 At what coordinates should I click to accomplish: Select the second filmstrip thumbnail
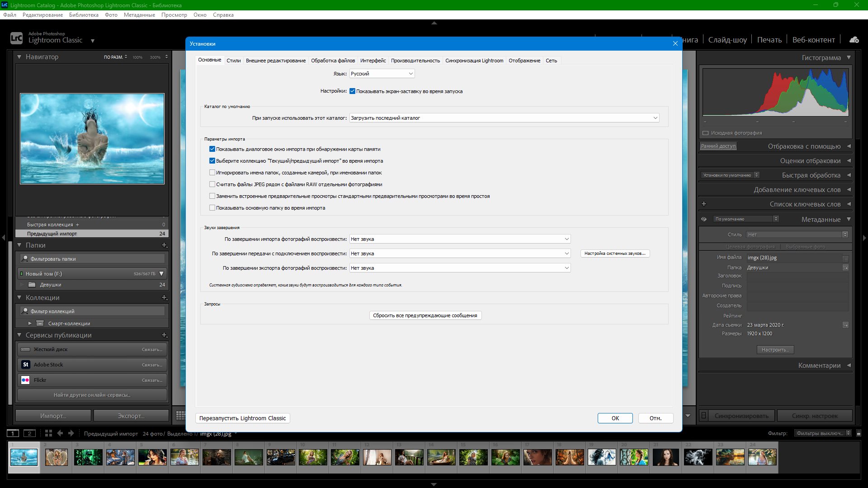[57, 457]
